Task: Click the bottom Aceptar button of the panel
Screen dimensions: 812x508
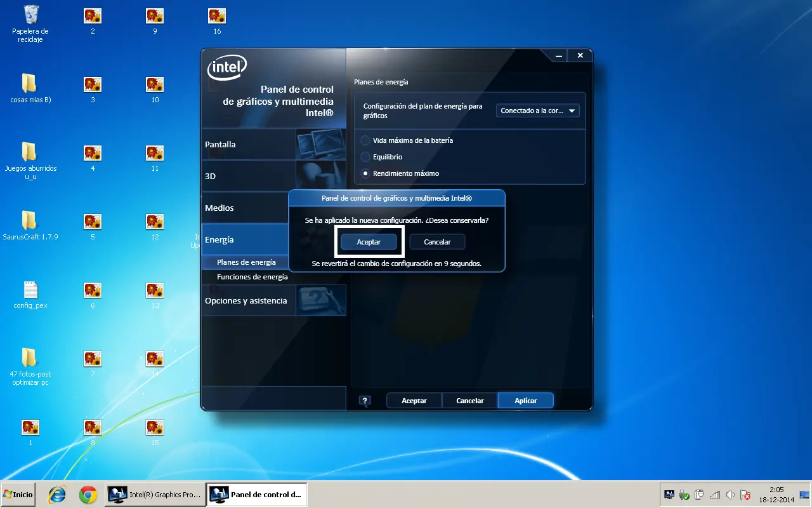Action: pos(414,401)
